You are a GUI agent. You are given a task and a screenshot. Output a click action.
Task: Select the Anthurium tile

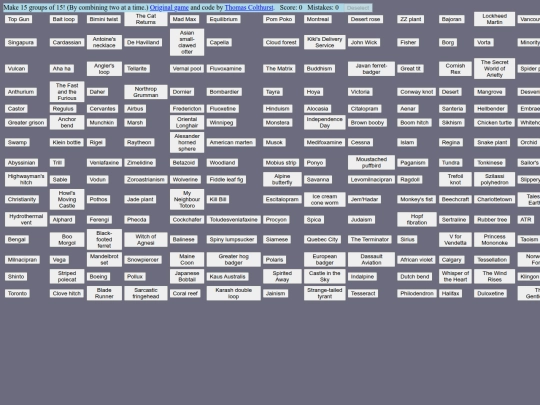tap(21, 92)
